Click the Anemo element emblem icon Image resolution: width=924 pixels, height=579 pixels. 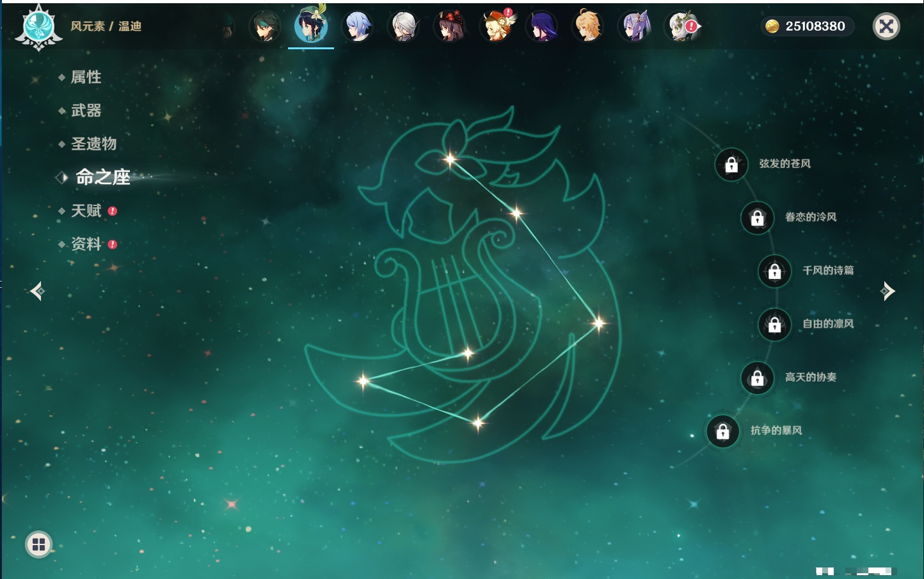click(38, 27)
